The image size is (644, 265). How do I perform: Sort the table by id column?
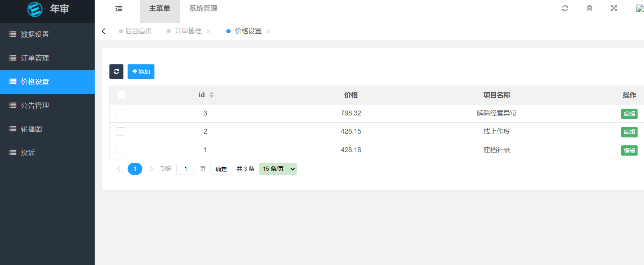point(211,95)
